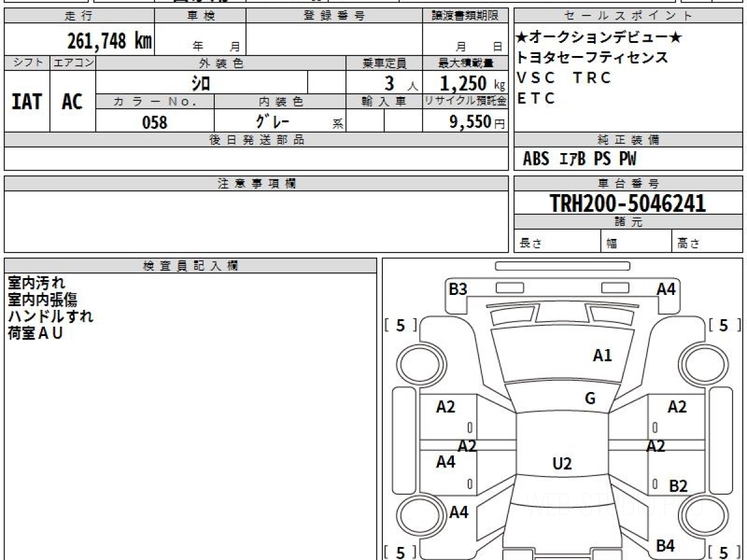Screen dimensions: 747x560
Task: Click the G mark on the windshield
Action: pyautogui.click(x=590, y=399)
